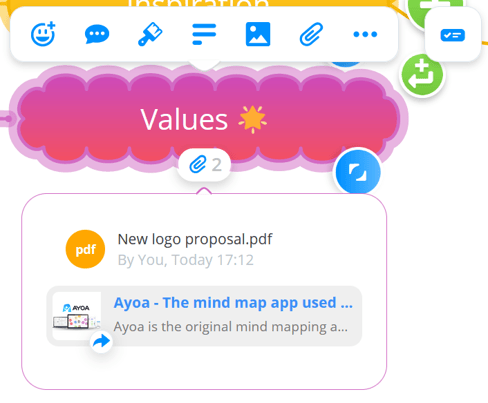Click the star emoji on Values

(252, 119)
